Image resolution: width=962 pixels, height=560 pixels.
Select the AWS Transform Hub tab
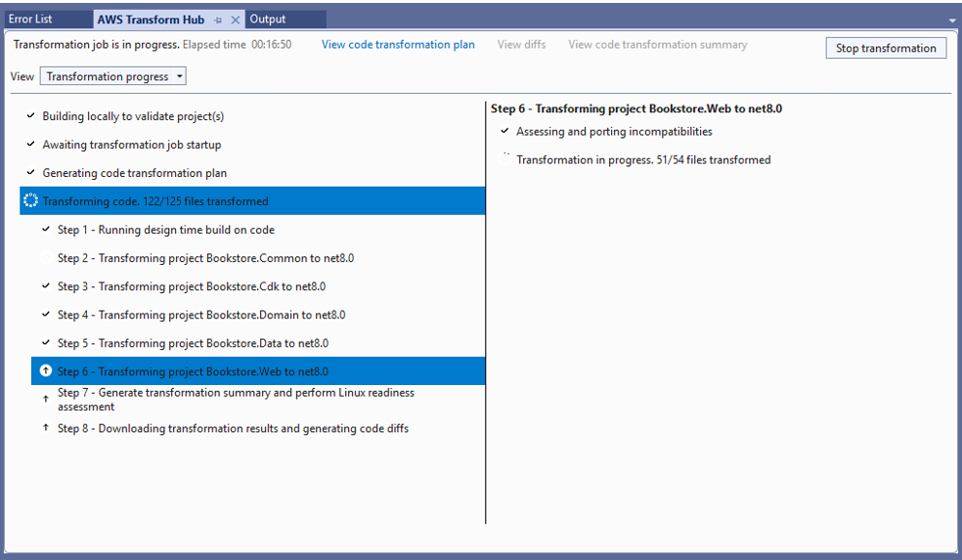[151, 20]
